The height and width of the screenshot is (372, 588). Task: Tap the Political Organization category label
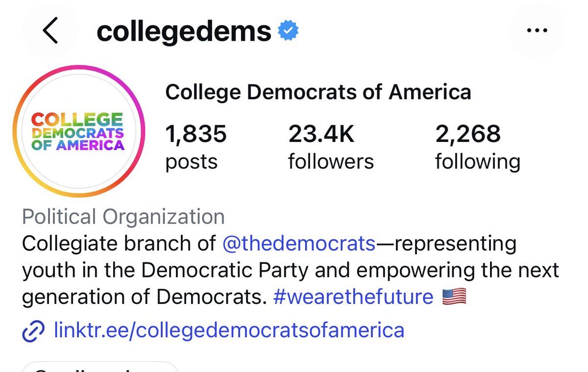(x=123, y=217)
